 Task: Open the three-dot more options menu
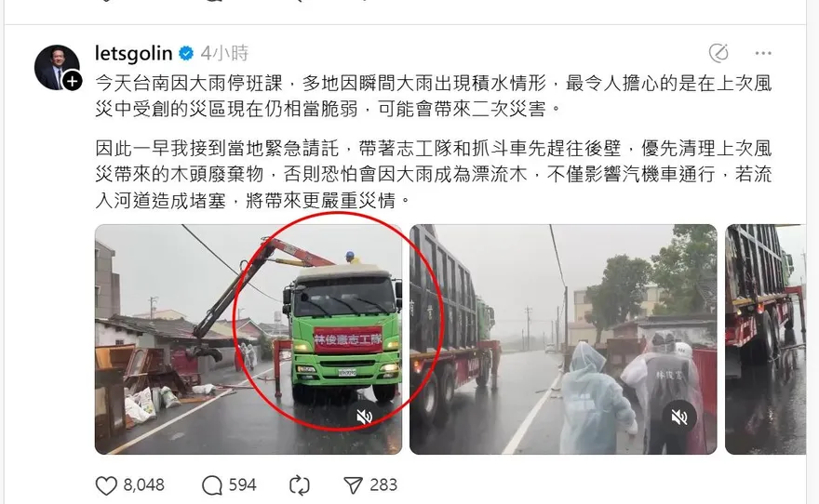tap(763, 53)
